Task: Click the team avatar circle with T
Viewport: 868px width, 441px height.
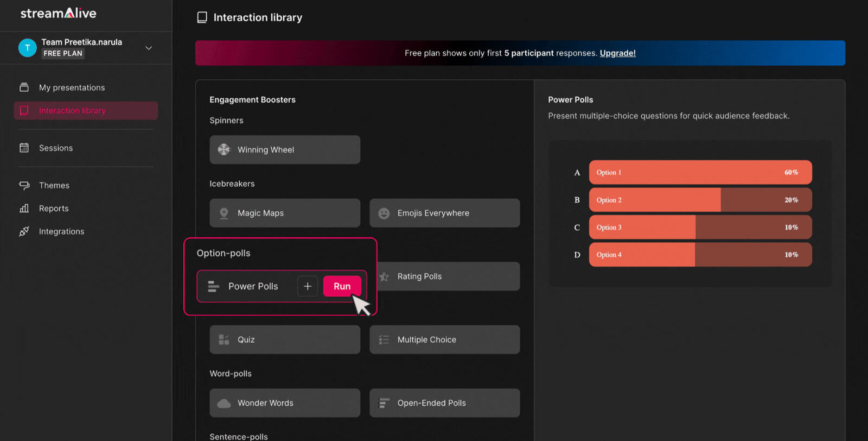Action: pos(28,48)
